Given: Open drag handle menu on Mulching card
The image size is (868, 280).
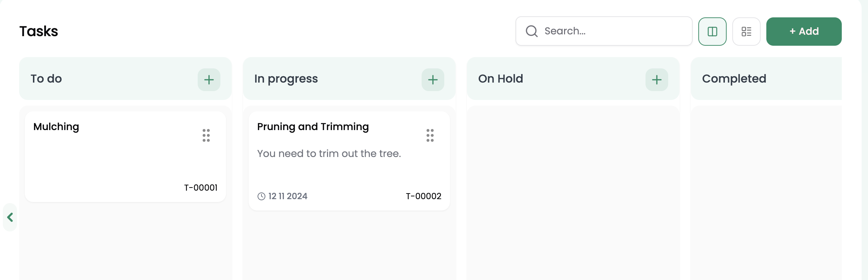Looking at the screenshot, I should click(206, 135).
